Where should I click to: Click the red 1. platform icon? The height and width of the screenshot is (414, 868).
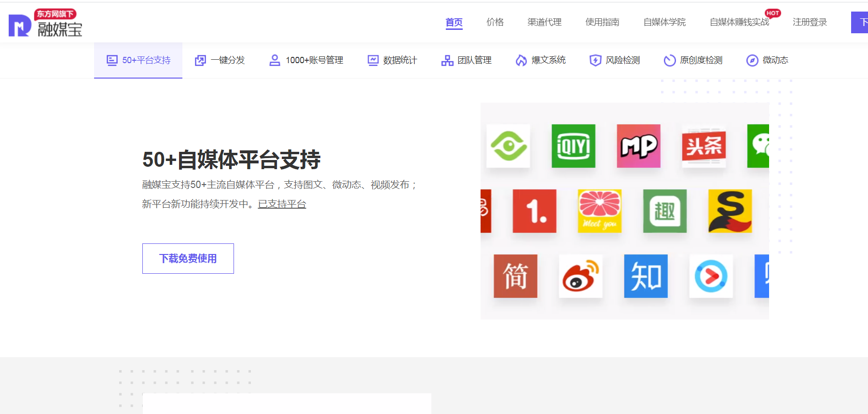point(535,211)
